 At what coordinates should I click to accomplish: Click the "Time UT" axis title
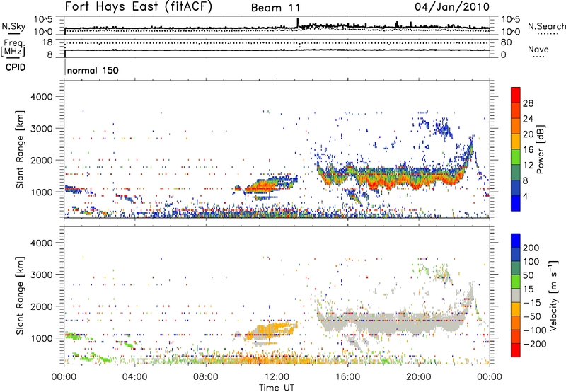click(x=277, y=388)
